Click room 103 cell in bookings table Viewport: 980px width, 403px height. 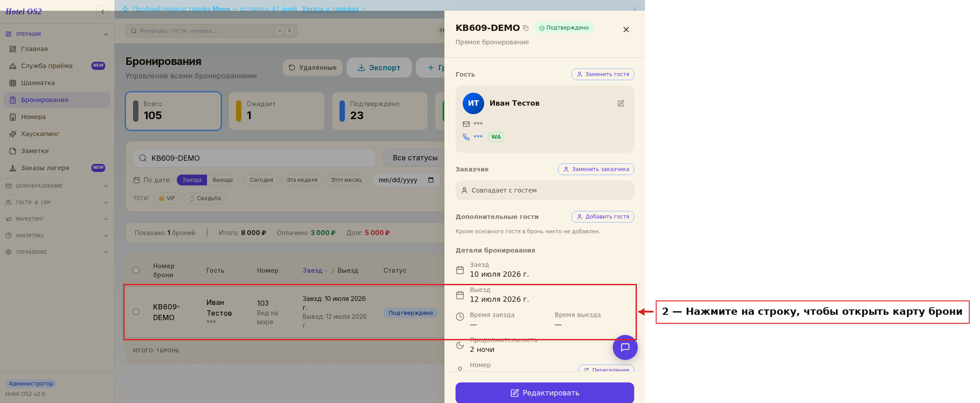267,312
